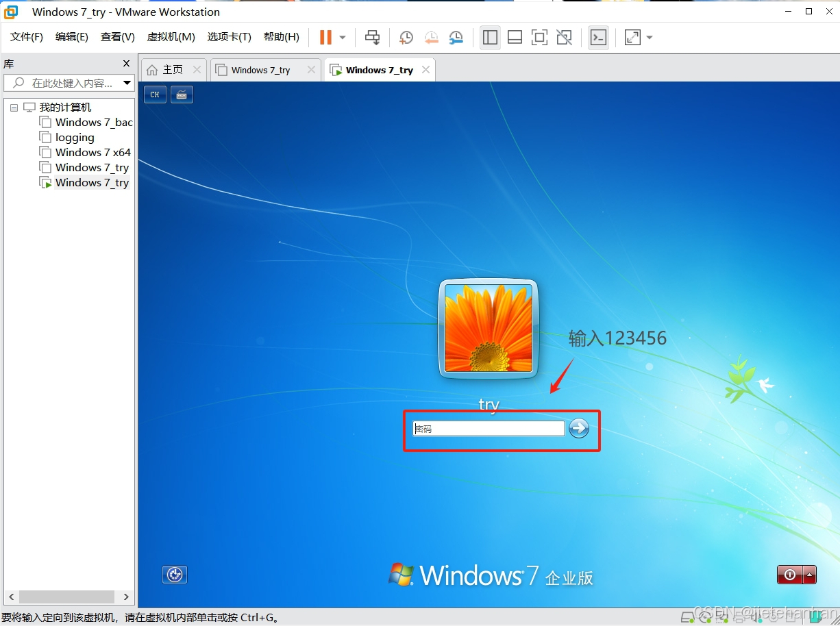Close the inactive Windows 7_try tab
Viewport: 840px width, 626px height.
point(312,70)
